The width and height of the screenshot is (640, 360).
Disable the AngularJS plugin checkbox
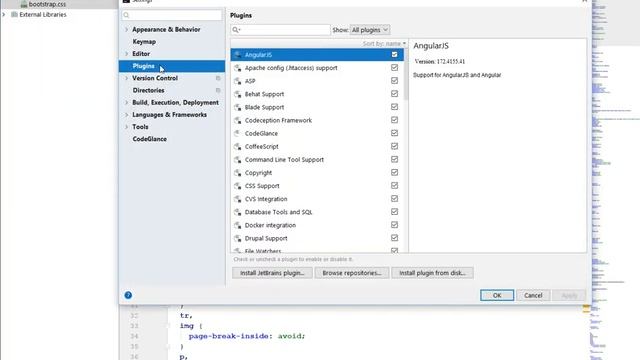pyautogui.click(x=394, y=54)
